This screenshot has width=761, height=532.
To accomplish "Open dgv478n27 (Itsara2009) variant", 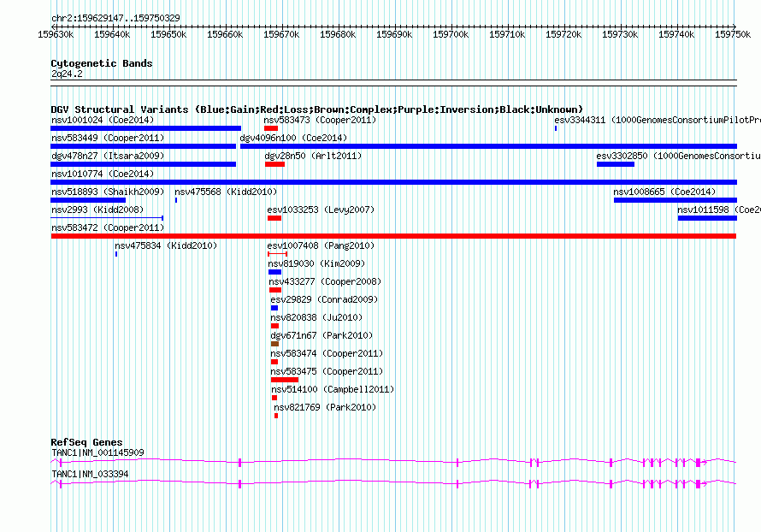I will click(108, 156).
